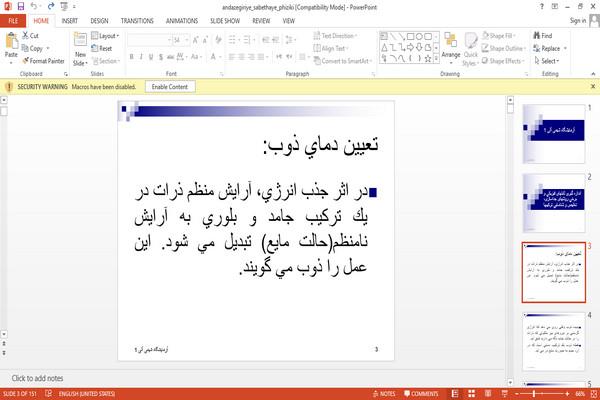Screen dimensions: 600x400
Task: Click the Undo arrow in title bar
Action: click(x=34, y=6)
